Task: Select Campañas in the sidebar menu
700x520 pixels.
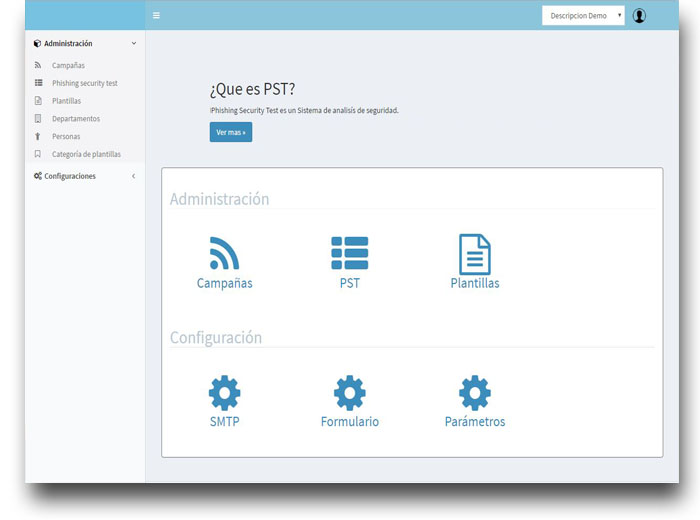Action: coord(68,66)
